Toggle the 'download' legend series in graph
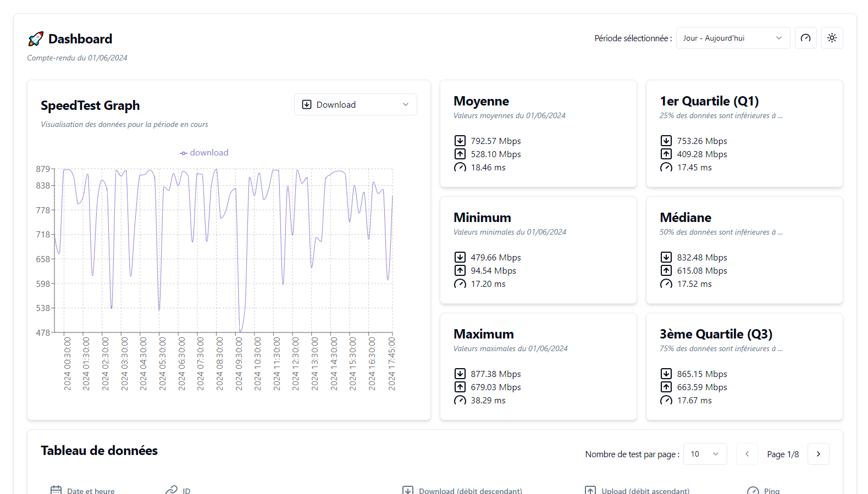 tap(204, 153)
